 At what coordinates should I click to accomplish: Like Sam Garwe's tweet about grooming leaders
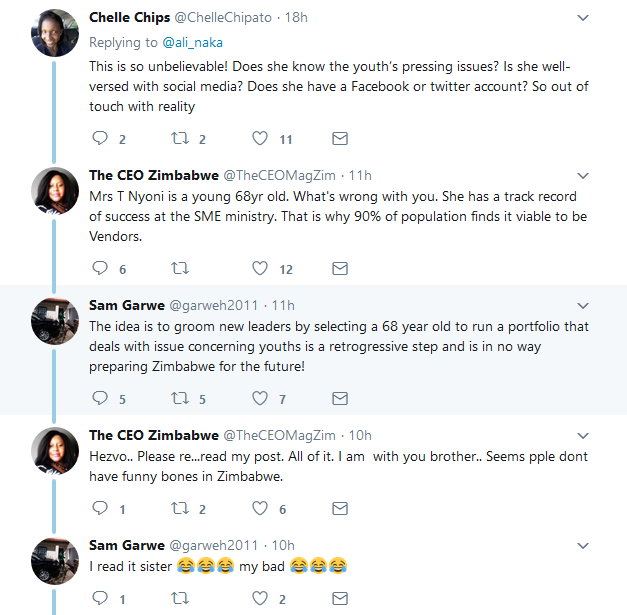pyautogui.click(x=260, y=398)
